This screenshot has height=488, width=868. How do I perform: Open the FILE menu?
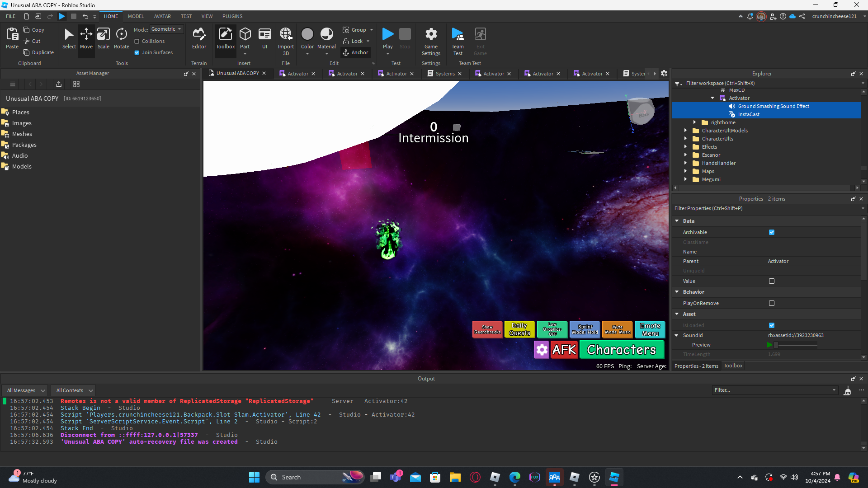(11, 16)
